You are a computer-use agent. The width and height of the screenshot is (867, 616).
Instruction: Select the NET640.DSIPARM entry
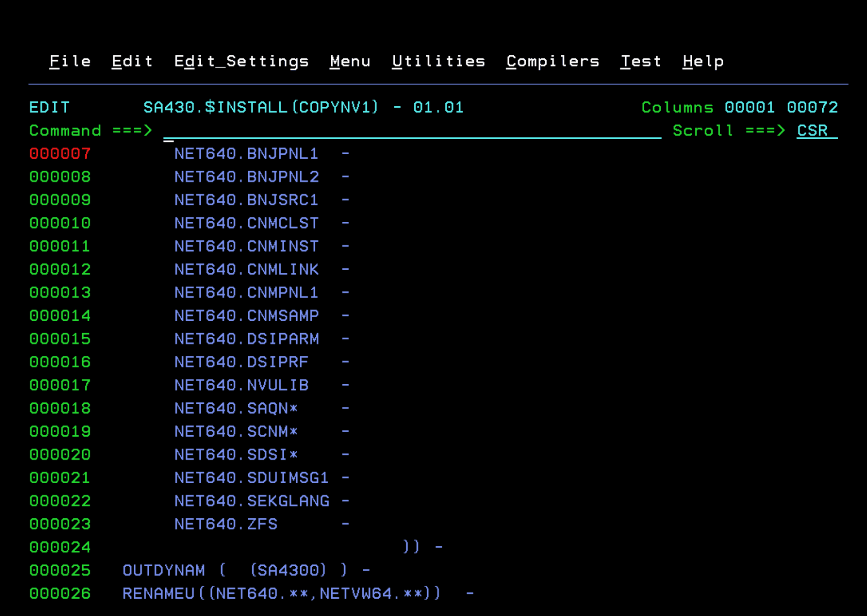(x=246, y=339)
